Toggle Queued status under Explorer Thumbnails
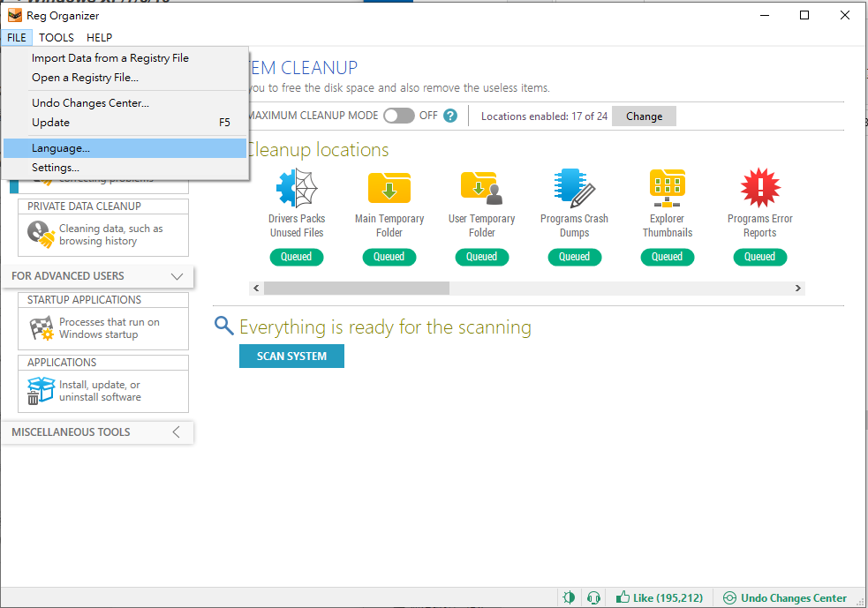Screen dimensions: 868x608 (667, 257)
